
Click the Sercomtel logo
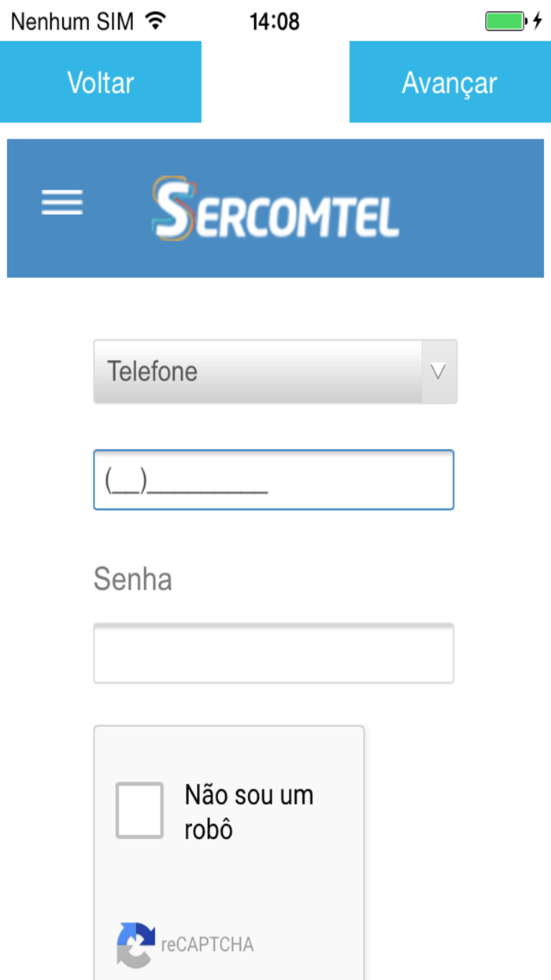coord(275,209)
